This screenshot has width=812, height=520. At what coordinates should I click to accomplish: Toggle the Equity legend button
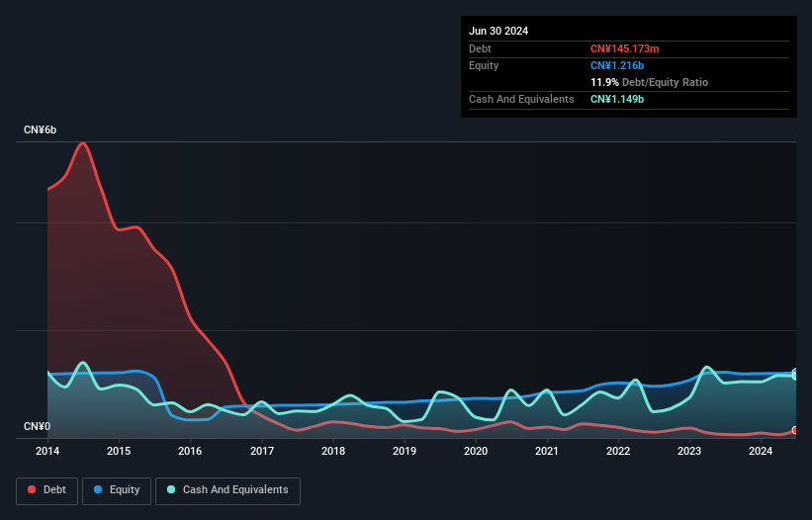tap(117, 490)
